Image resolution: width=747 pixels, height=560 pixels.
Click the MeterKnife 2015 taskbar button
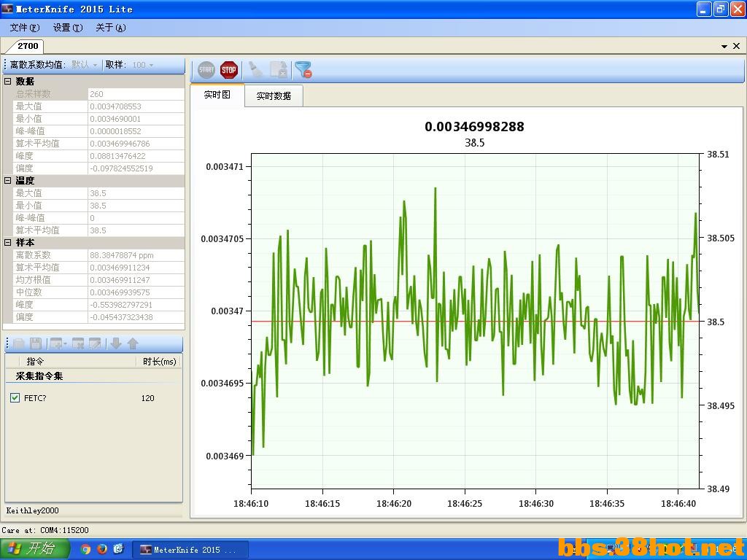click(x=190, y=550)
